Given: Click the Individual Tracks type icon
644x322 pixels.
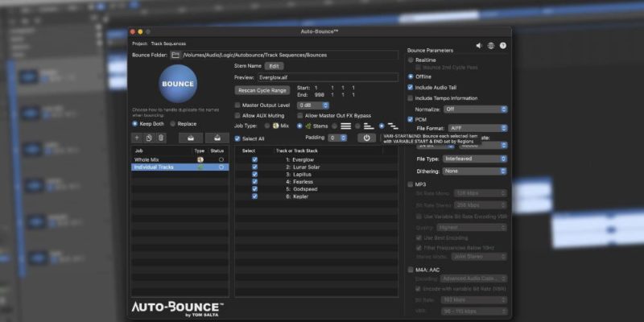Looking at the screenshot, I should tap(200, 167).
